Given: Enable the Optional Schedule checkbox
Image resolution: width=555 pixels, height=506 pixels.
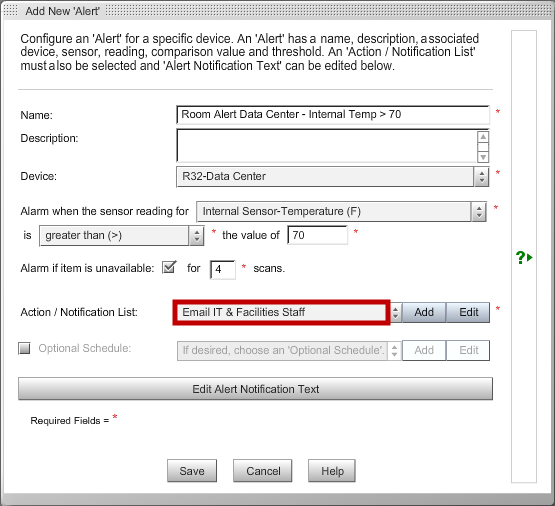Looking at the screenshot, I should [x=24, y=348].
